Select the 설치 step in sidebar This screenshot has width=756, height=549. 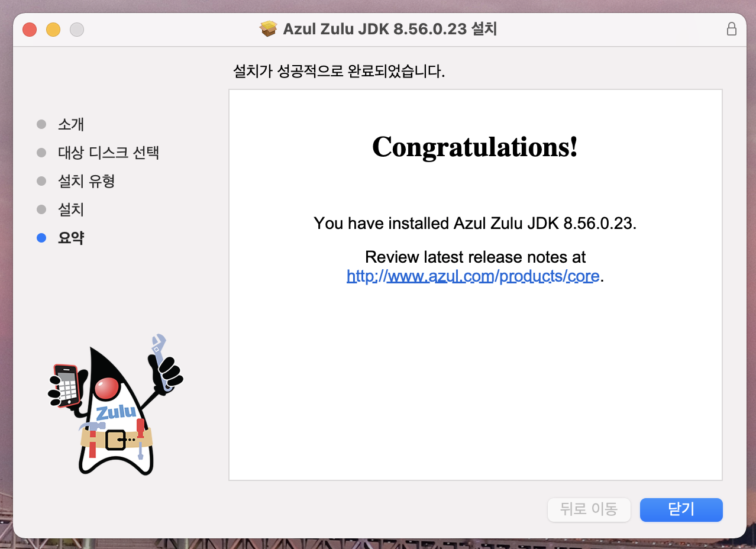(71, 209)
